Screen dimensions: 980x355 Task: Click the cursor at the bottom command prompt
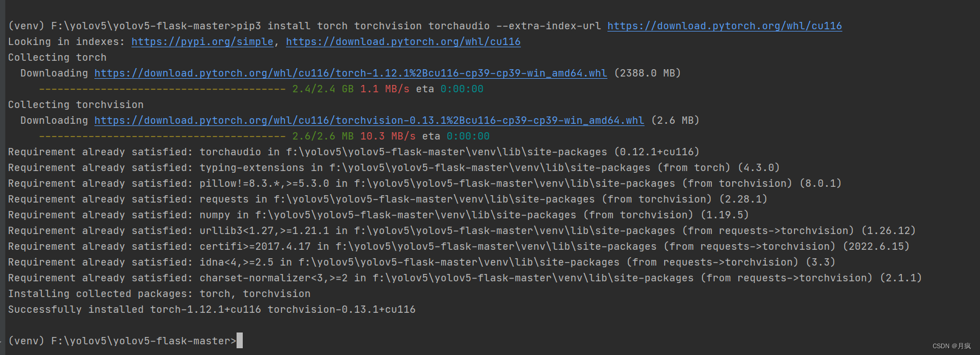(x=240, y=340)
